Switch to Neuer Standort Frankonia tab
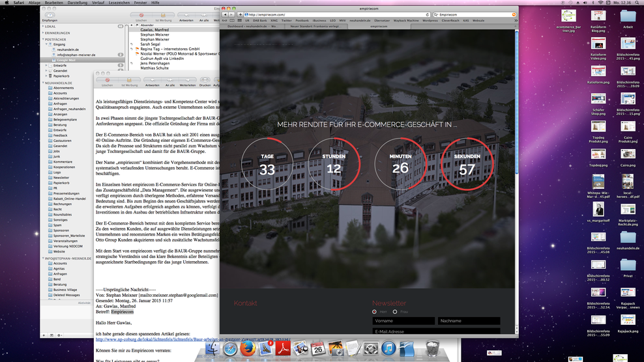644x362 pixels. (x=315, y=26)
